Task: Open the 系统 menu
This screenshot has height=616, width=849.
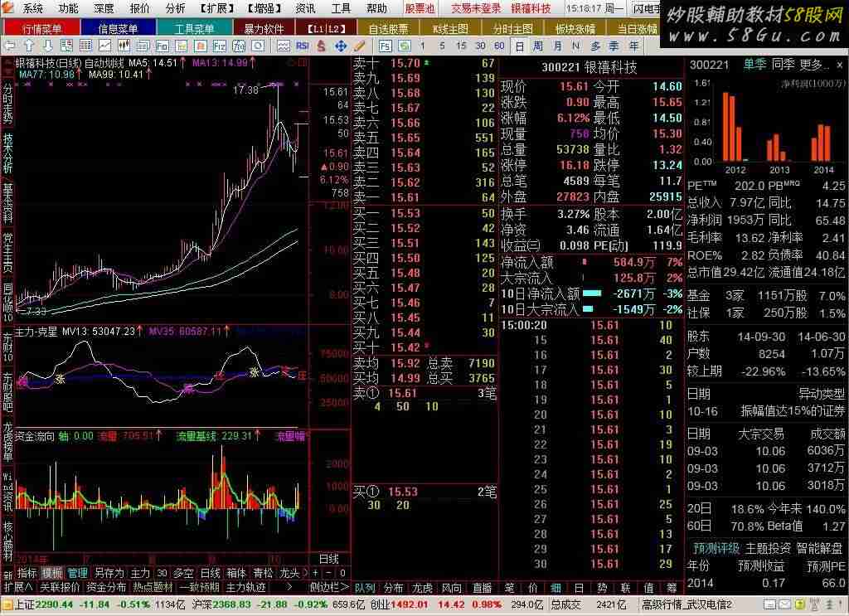Action: pos(32,8)
